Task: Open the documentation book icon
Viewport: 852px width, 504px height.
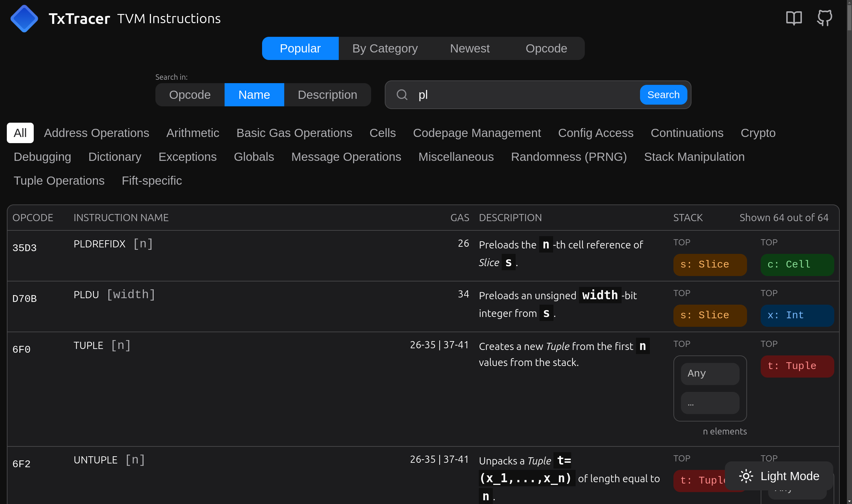Action: pyautogui.click(x=794, y=18)
